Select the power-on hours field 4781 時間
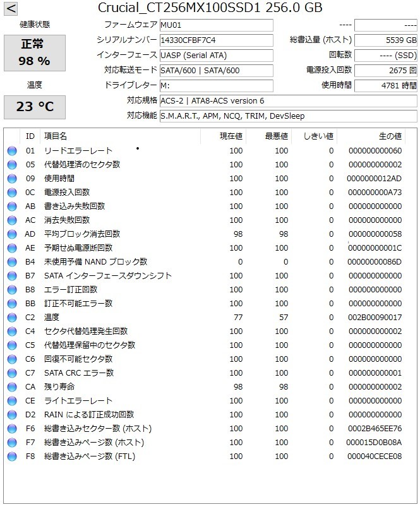The image size is (420, 507). (x=386, y=86)
